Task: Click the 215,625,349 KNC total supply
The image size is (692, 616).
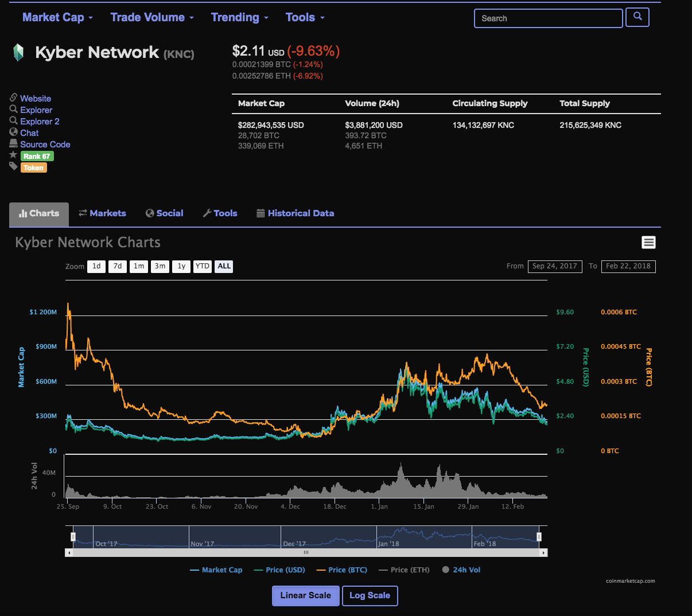Action: 590,125
